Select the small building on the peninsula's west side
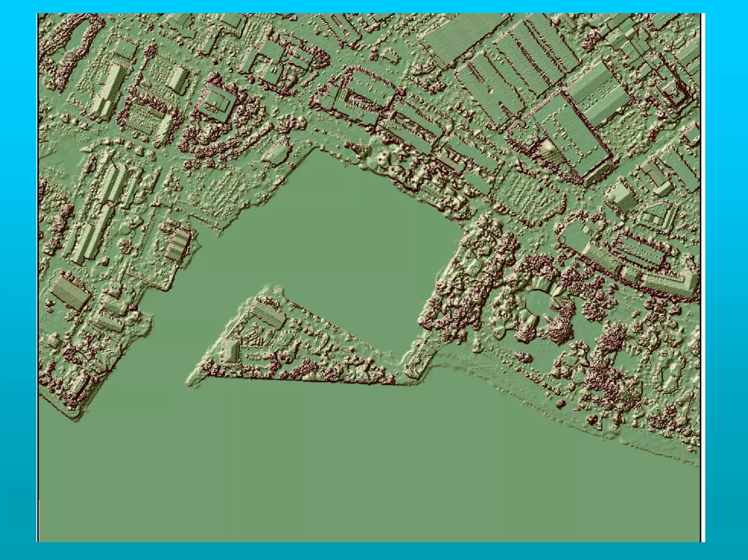Screen dimensions: 748x560 pyautogui.click(x=231, y=350)
